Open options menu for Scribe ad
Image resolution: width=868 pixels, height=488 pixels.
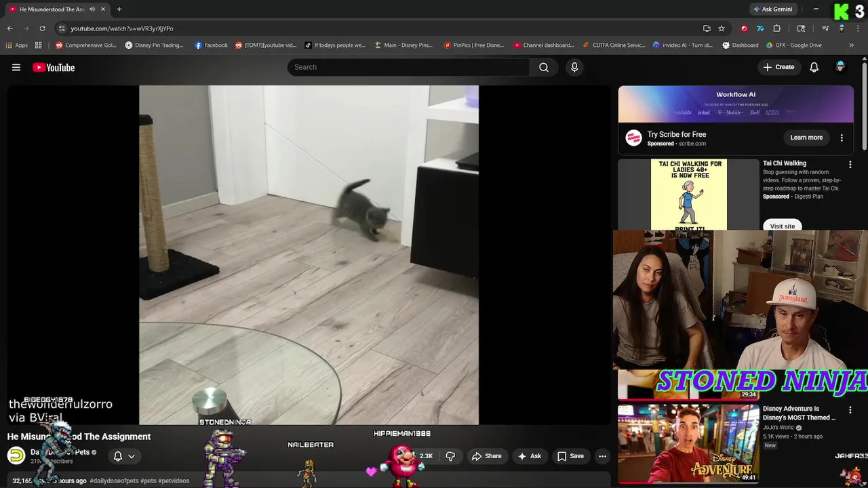click(x=842, y=138)
